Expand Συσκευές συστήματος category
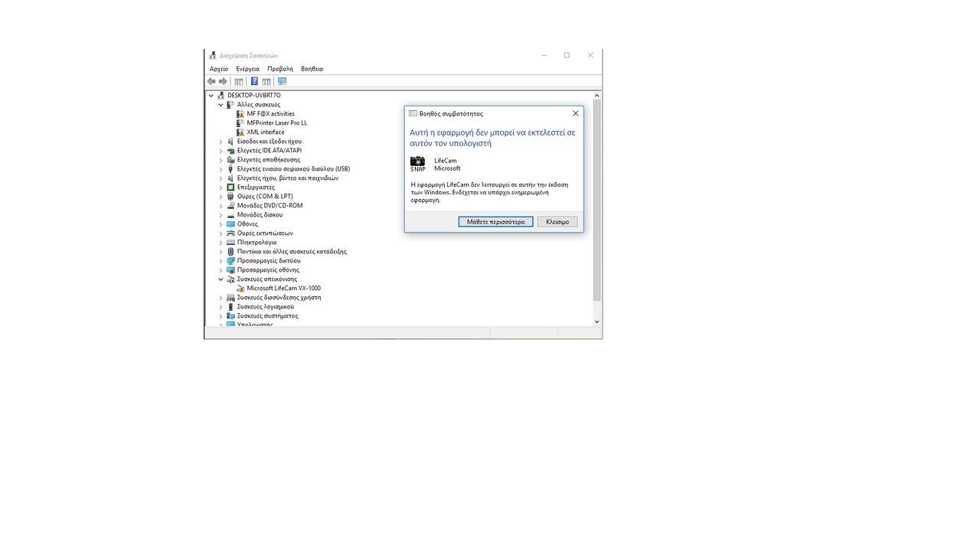Screen dimensions: 980x551 pyautogui.click(x=221, y=316)
